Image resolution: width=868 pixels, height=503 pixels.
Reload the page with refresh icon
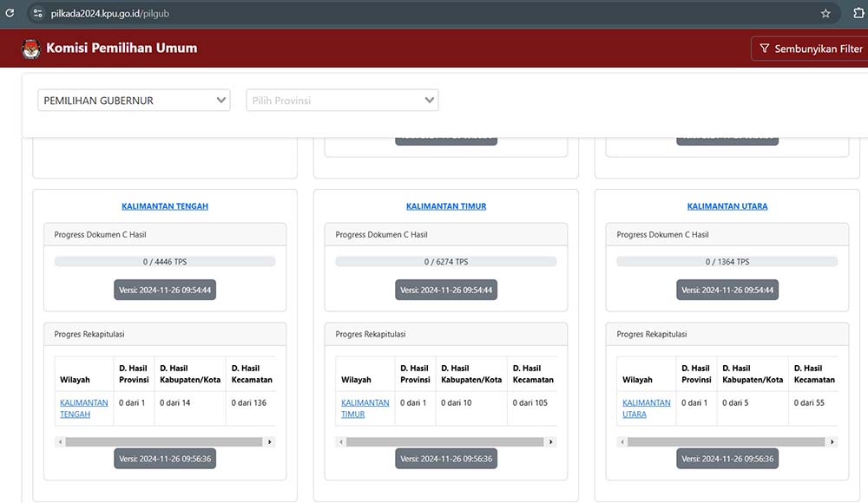coord(10,13)
